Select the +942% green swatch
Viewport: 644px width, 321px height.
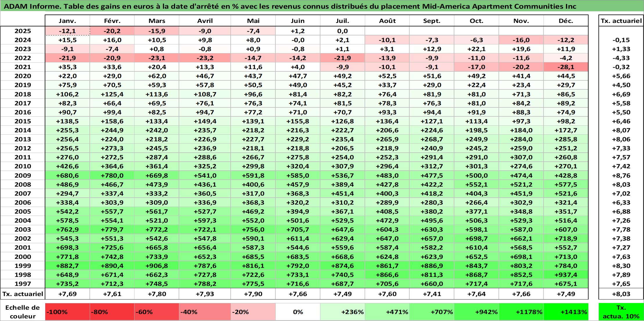pos(477,312)
